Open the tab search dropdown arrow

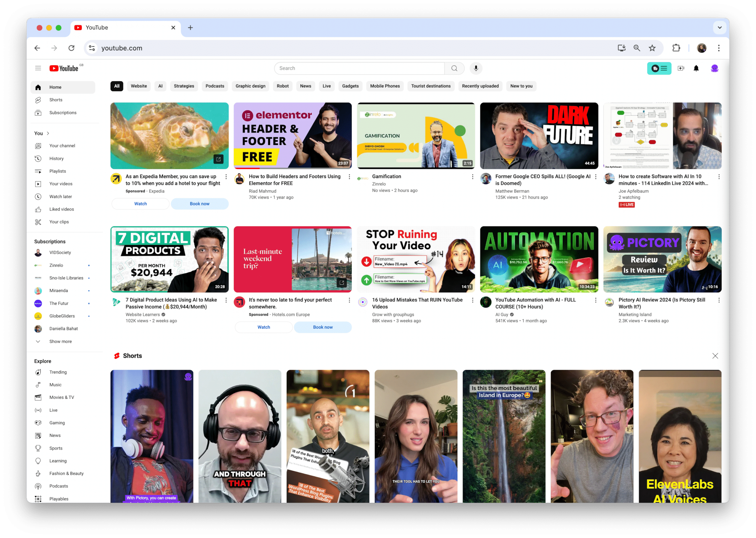click(720, 28)
